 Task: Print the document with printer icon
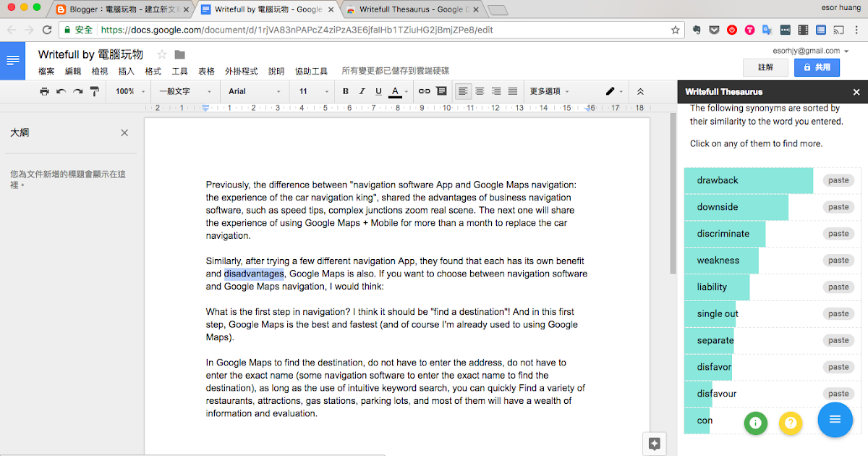(x=44, y=91)
